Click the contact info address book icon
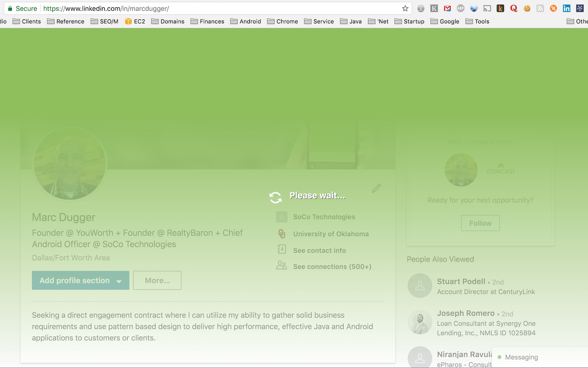Screen dimensions: 588x368 pyautogui.click(x=282, y=250)
